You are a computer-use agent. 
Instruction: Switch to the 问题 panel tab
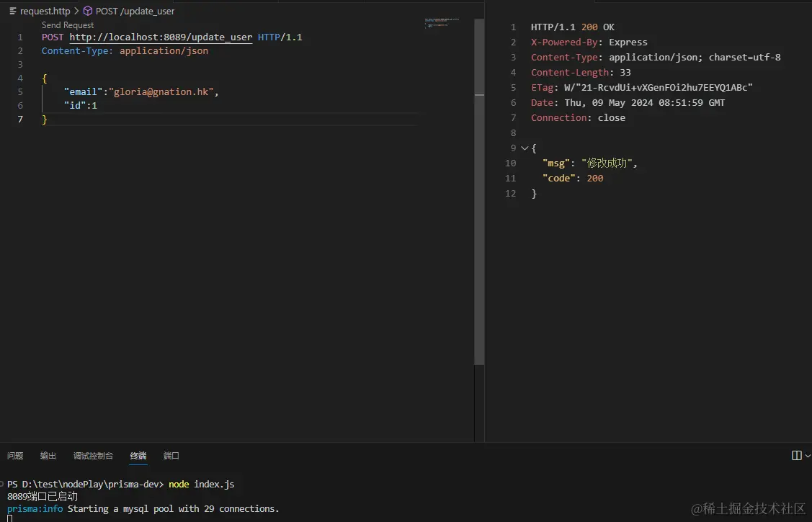(15, 456)
